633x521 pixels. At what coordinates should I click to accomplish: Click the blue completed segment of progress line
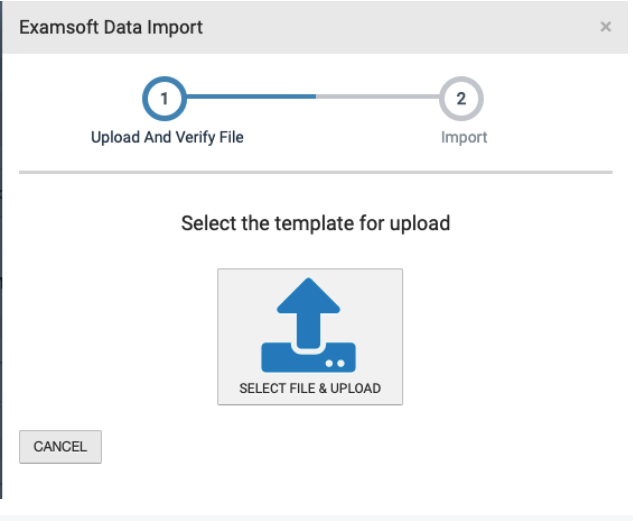[x=250, y=98]
